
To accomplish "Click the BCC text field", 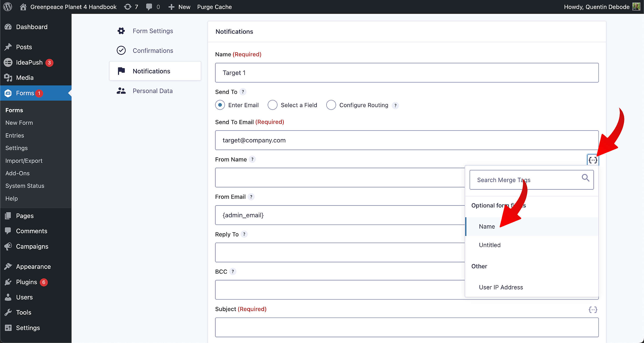I will coord(340,290).
